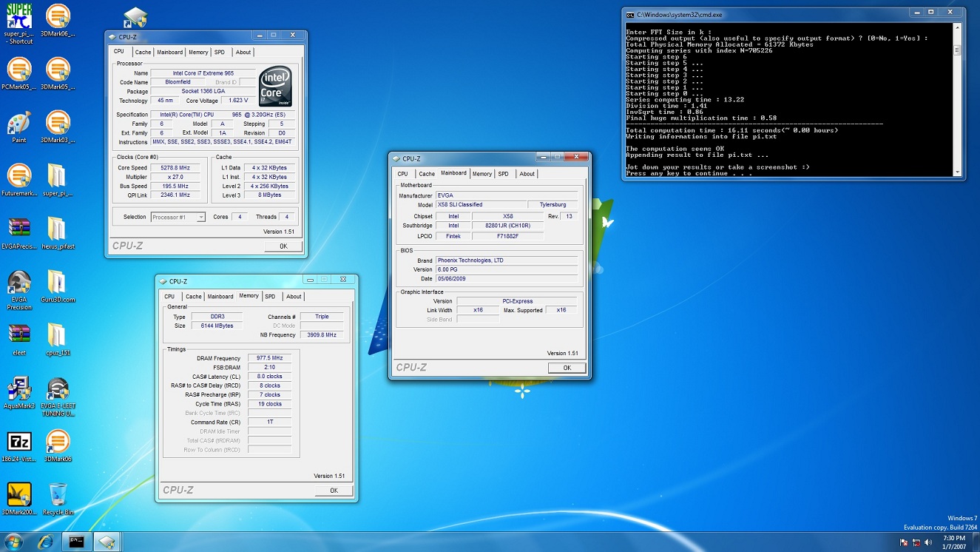Open the 3DMark03 desktop icon
The image size is (980, 552).
(x=58, y=127)
